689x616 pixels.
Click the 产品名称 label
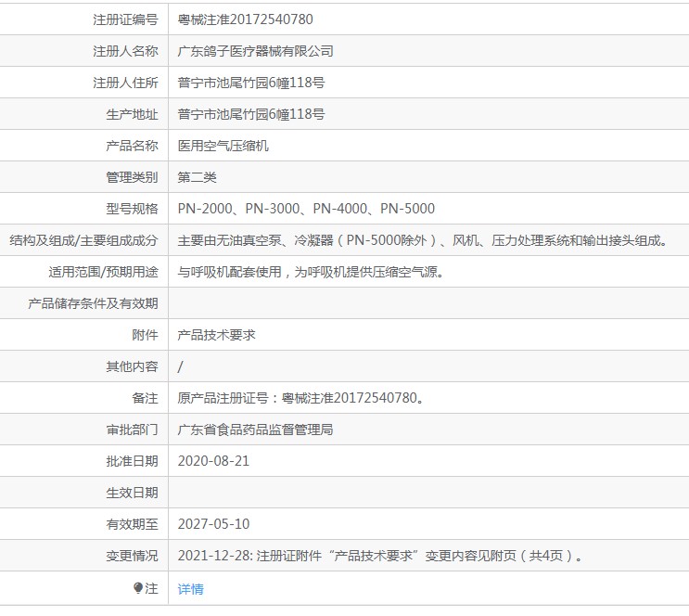point(132,146)
